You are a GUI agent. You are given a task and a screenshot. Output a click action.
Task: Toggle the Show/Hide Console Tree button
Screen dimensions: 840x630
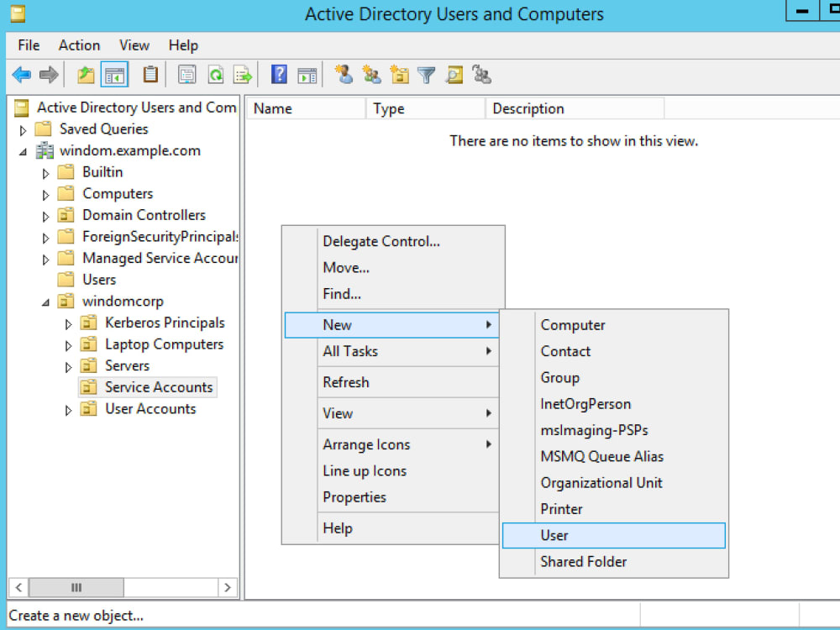[115, 74]
